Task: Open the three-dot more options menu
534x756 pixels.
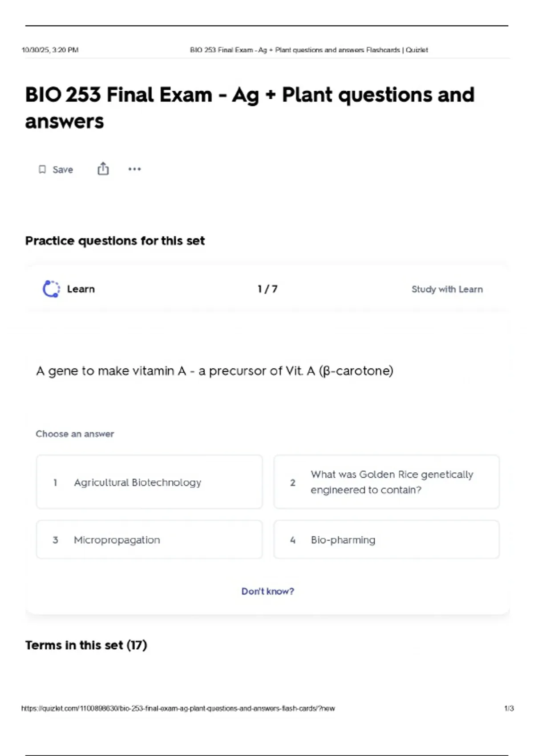Action: coord(134,169)
